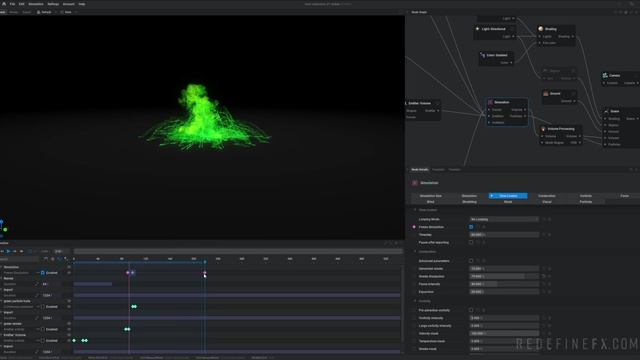Screen dimensions: 640x360
Task: Collapse the Simulation track in timeline
Action: coord(1,267)
